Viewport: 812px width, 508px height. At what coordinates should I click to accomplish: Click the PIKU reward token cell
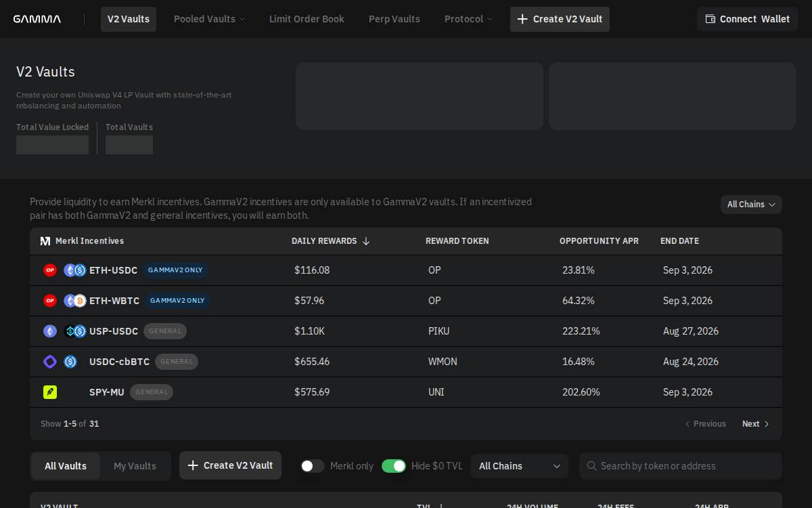coord(439,331)
